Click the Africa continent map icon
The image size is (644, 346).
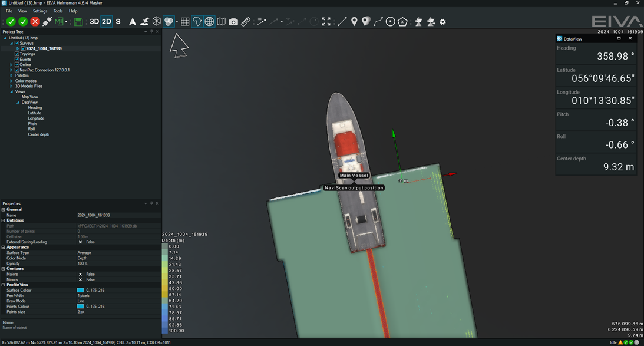(x=197, y=21)
